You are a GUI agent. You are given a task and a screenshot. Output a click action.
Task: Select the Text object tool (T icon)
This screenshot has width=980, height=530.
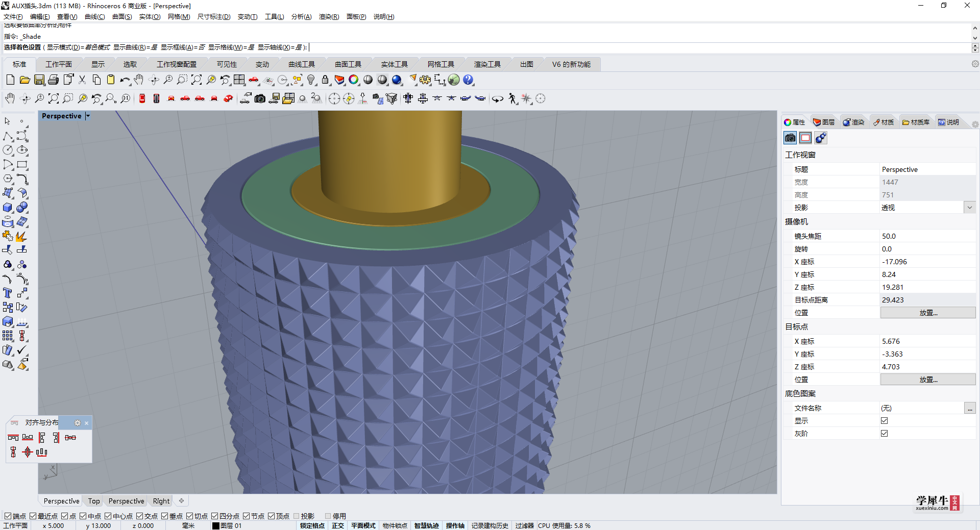pyautogui.click(x=8, y=293)
